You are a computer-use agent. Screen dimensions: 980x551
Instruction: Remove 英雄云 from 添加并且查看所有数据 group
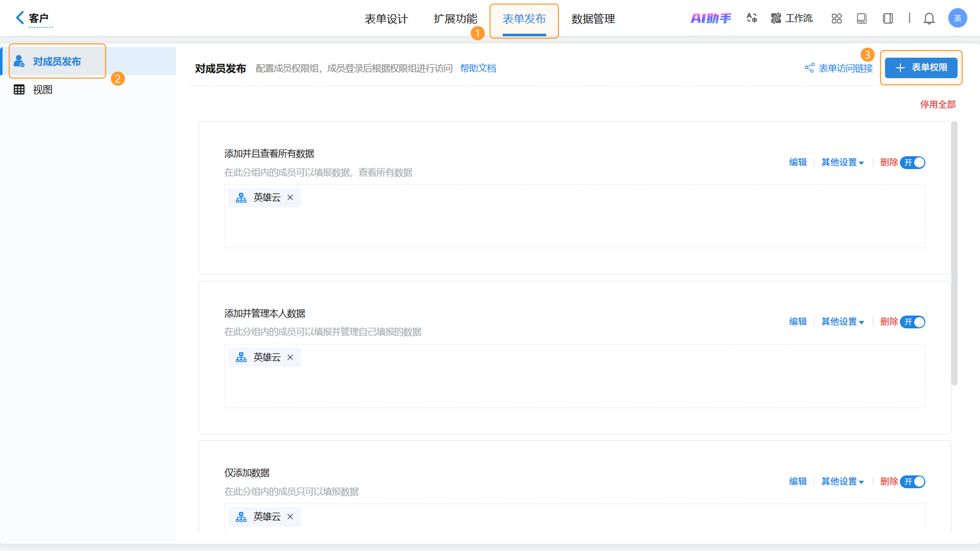(x=290, y=197)
